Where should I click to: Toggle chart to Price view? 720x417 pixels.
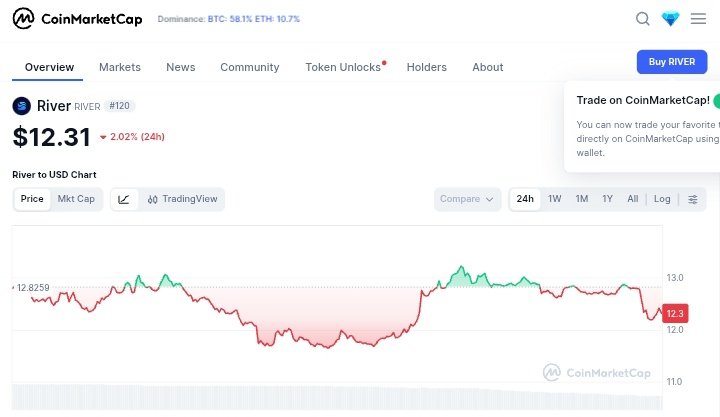tap(32, 199)
